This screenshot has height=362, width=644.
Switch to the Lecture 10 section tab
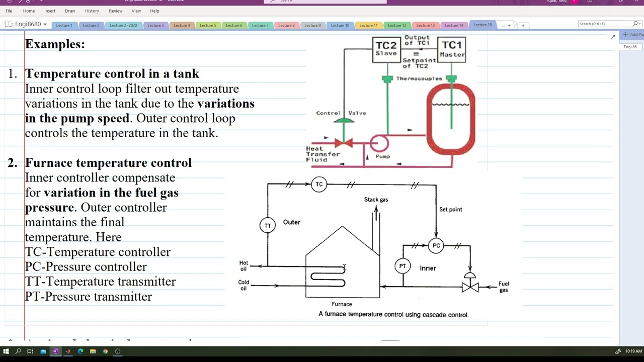(340, 25)
